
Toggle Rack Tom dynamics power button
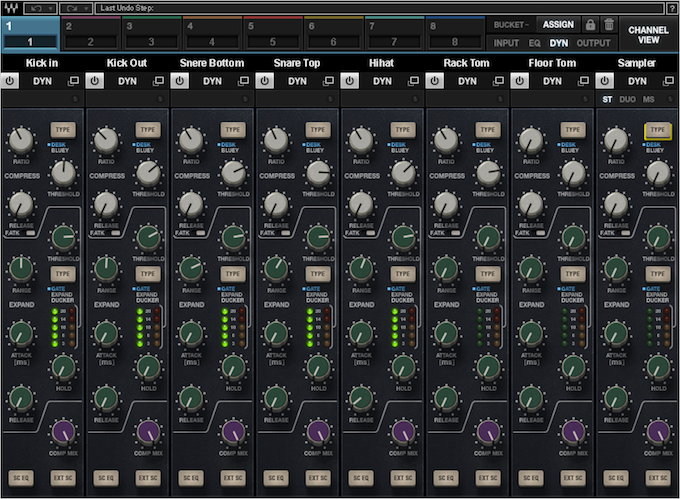pos(435,81)
